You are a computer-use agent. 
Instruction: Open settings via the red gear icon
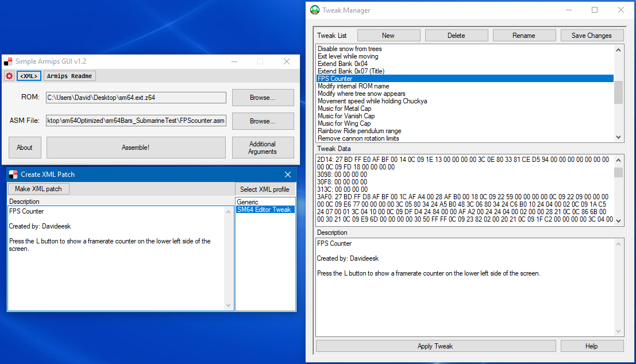point(9,76)
